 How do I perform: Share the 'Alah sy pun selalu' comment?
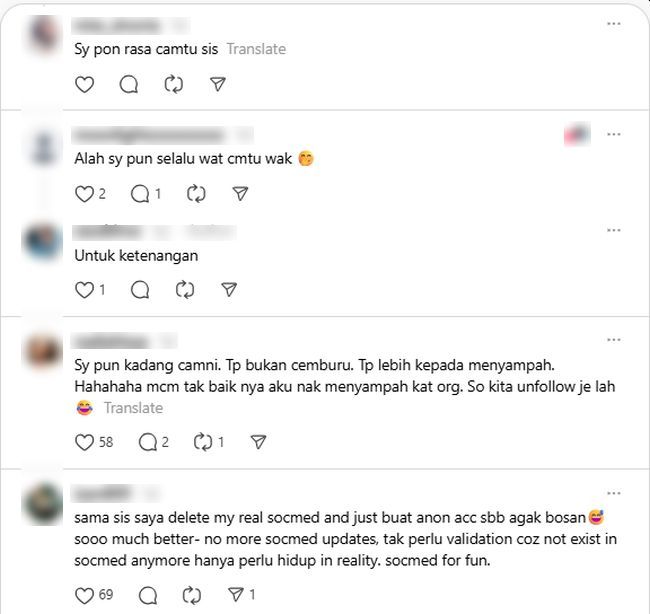[x=240, y=194]
